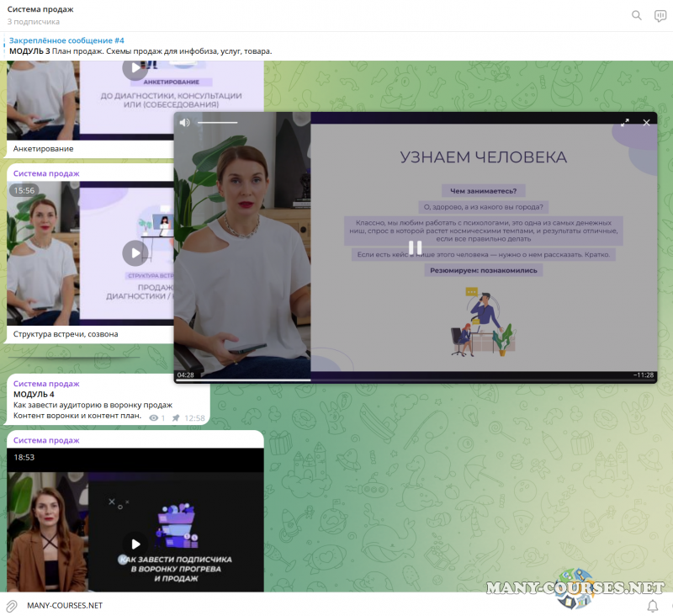Click the sender name above МОДУЛЬ 4
The image size is (673, 616).
pyautogui.click(x=46, y=383)
